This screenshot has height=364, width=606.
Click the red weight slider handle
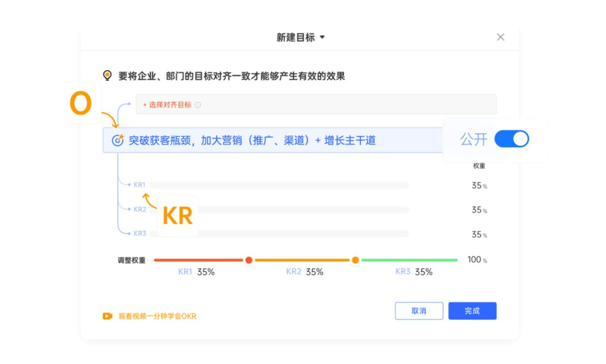249,260
